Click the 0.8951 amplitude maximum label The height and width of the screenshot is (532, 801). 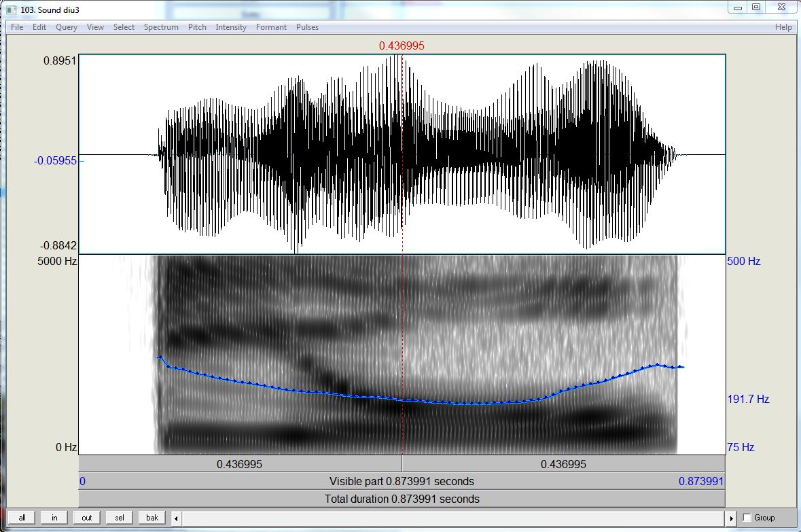pos(60,61)
